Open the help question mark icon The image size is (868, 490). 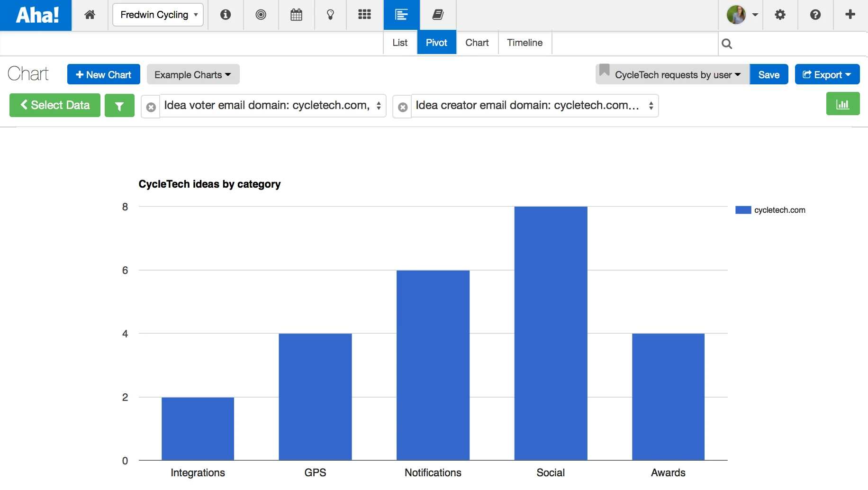point(815,15)
